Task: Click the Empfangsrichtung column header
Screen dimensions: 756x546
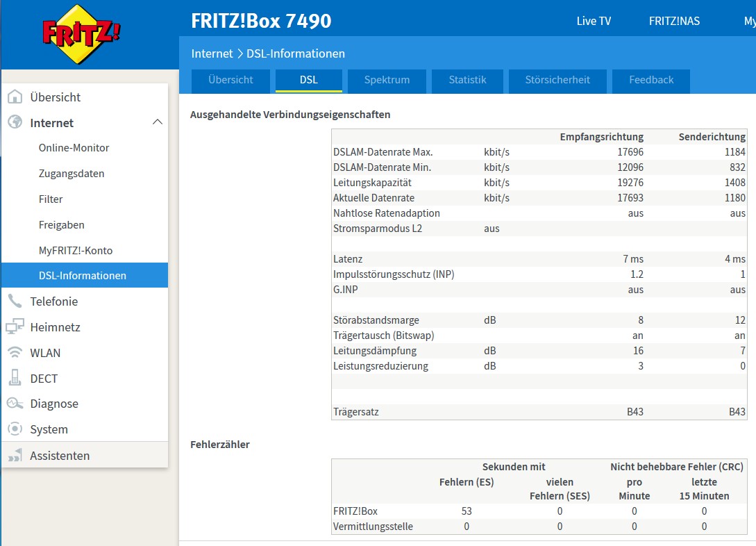Action: (601, 137)
